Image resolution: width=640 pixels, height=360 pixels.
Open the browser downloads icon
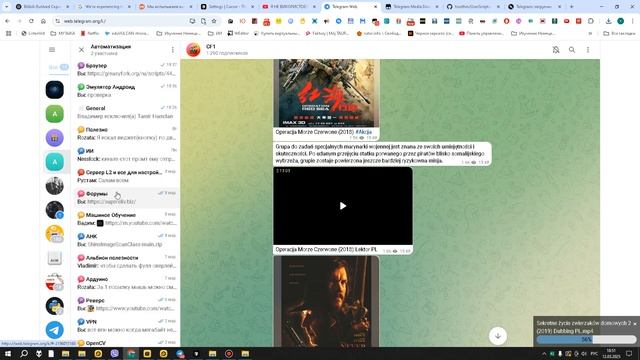tap(608, 21)
